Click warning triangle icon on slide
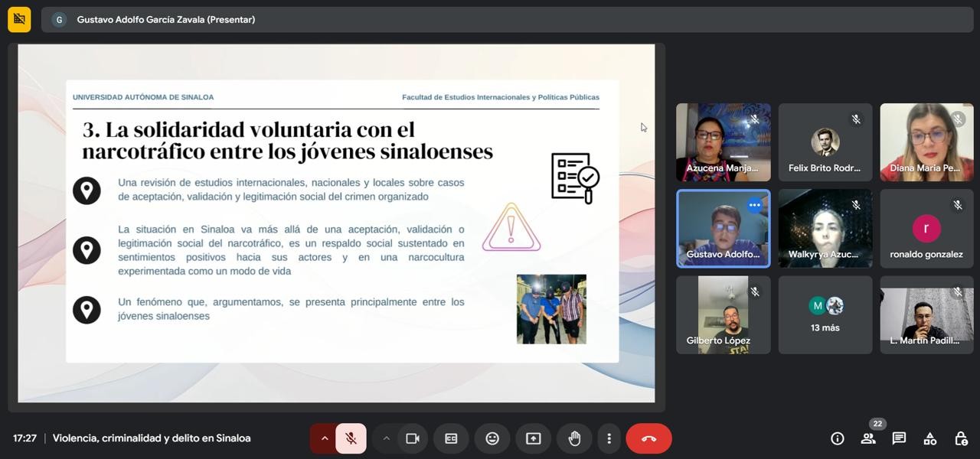The image size is (980, 459). [x=511, y=227]
